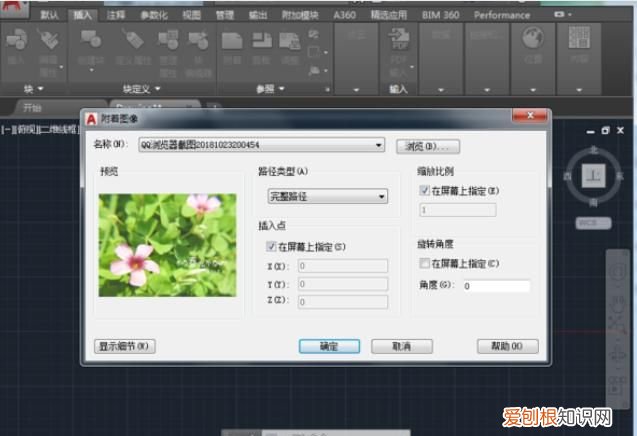Switch to the 默认 ribbon tab
This screenshot has width=637, height=436.
point(49,15)
